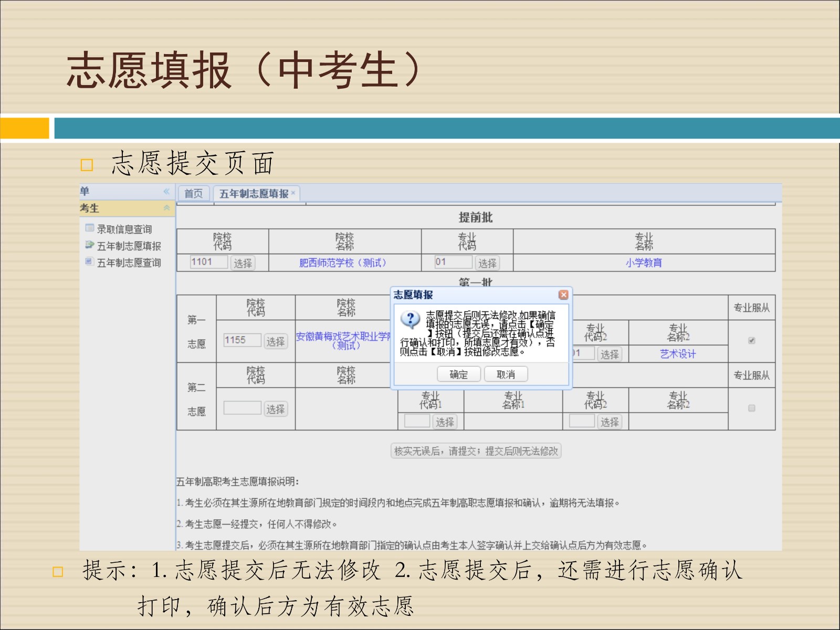Close the 五年制志愿填报 tab via its x

(x=293, y=193)
